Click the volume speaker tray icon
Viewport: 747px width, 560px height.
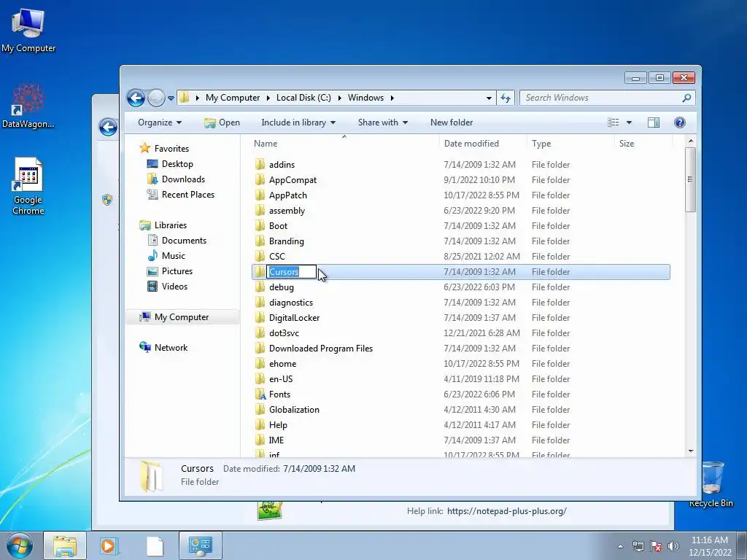(673, 545)
